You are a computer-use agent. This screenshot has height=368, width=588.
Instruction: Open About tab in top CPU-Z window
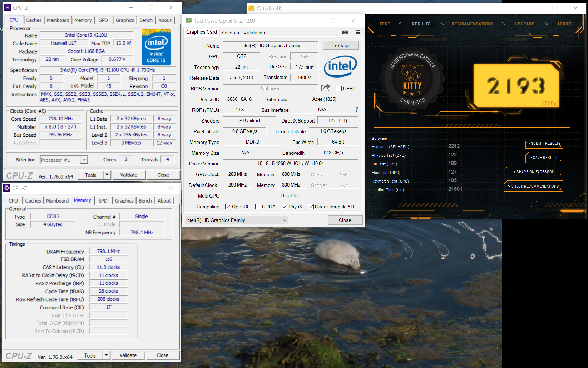point(165,20)
